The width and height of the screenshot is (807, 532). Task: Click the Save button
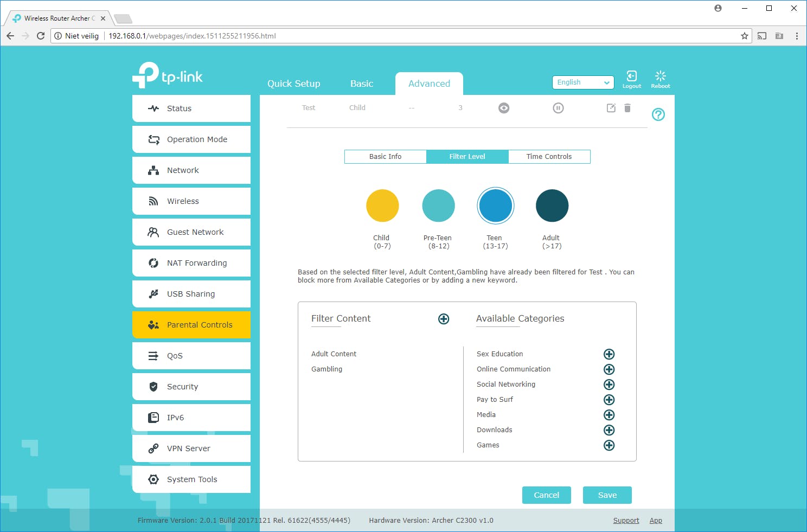coord(607,495)
